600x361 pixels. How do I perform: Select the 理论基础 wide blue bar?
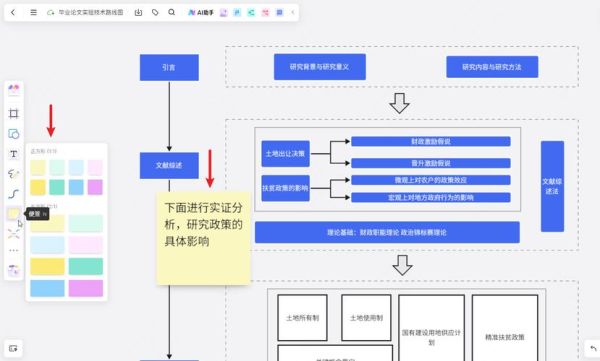point(387,232)
